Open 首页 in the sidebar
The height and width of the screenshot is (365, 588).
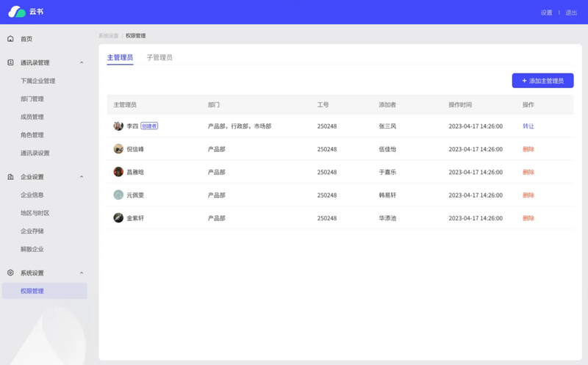tap(26, 39)
